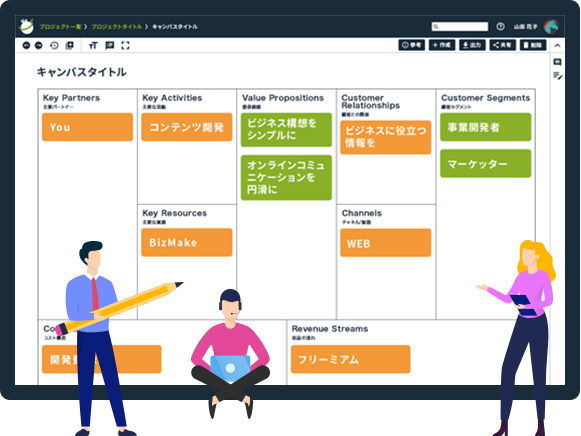Go to プロジェクト一覧 breadcrumb link
Viewport: 581px width, 436px height.
[60, 27]
